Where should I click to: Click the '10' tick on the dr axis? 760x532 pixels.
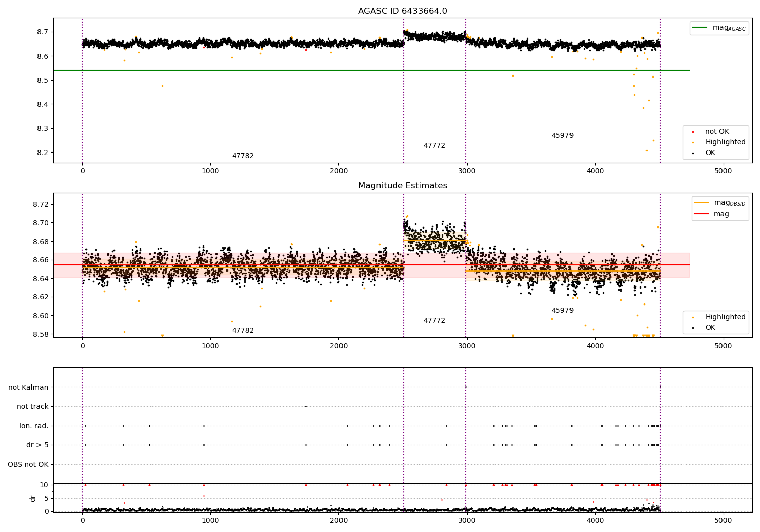coord(44,485)
